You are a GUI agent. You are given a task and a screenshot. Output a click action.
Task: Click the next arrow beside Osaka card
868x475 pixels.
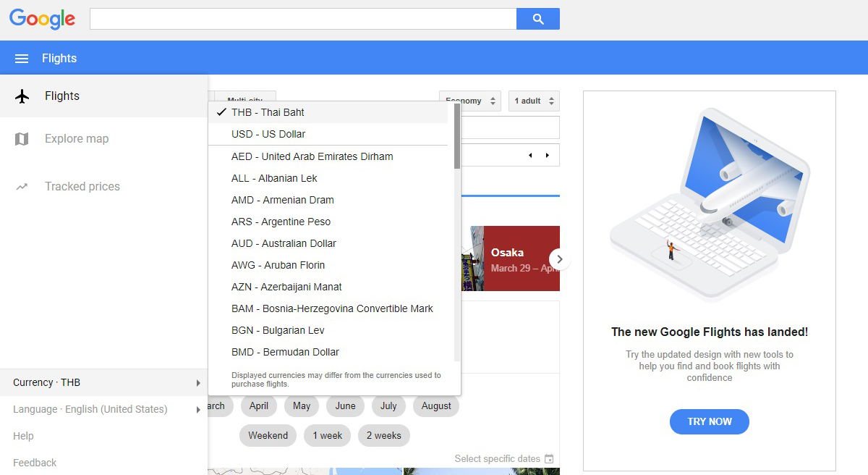559,258
